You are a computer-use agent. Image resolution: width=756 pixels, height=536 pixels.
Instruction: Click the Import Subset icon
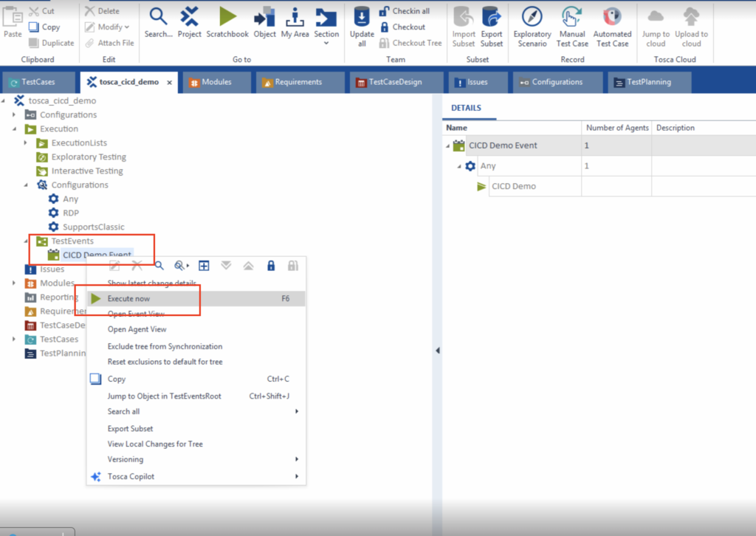tap(464, 16)
